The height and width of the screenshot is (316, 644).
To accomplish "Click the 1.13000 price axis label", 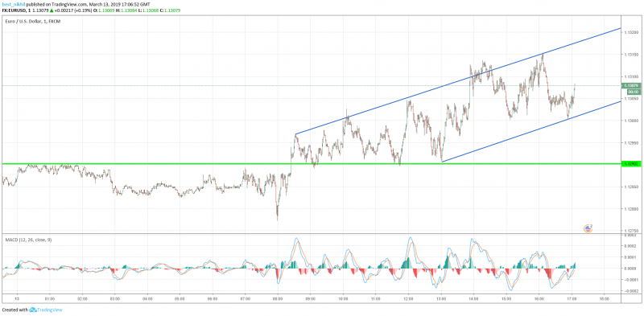I will coord(632,121).
